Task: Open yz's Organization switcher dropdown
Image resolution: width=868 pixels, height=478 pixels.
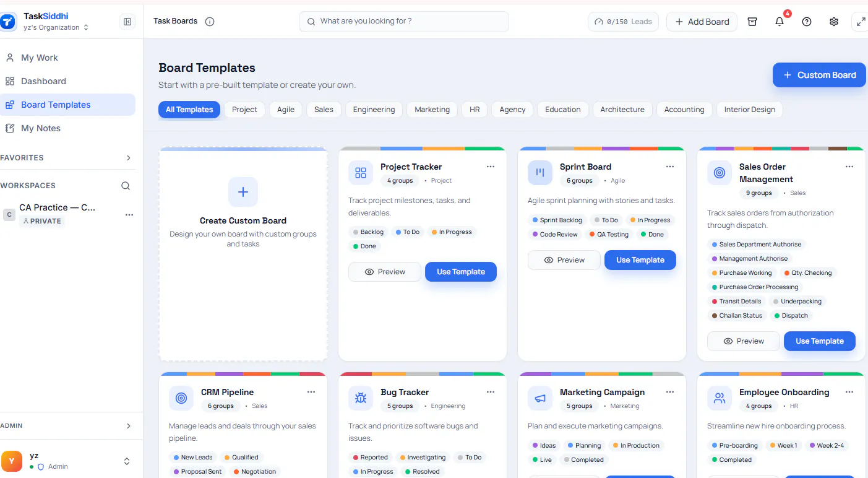Action: tap(56, 27)
